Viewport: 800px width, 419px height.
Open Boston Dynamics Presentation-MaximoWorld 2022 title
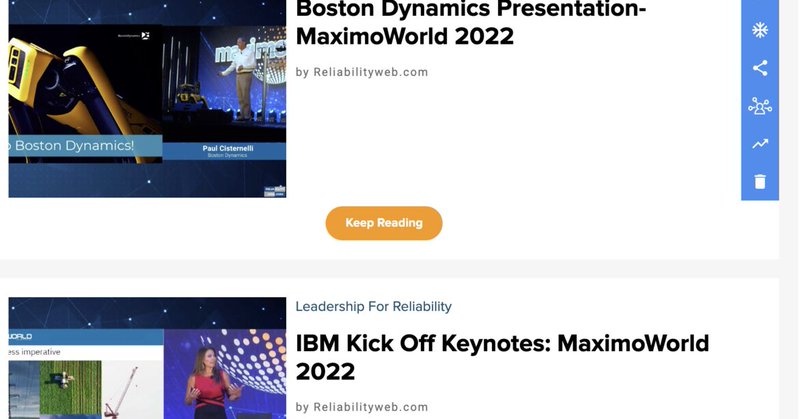point(471,23)
